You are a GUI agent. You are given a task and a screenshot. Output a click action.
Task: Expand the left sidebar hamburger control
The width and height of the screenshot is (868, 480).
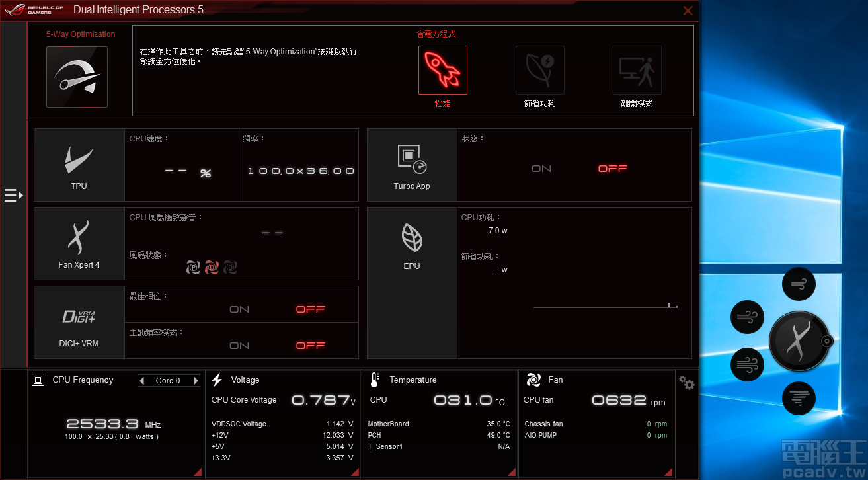click(12, 195)
